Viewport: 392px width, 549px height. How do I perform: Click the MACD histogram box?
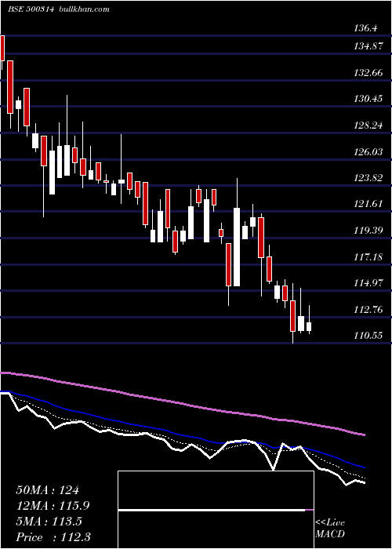[216, 510]
